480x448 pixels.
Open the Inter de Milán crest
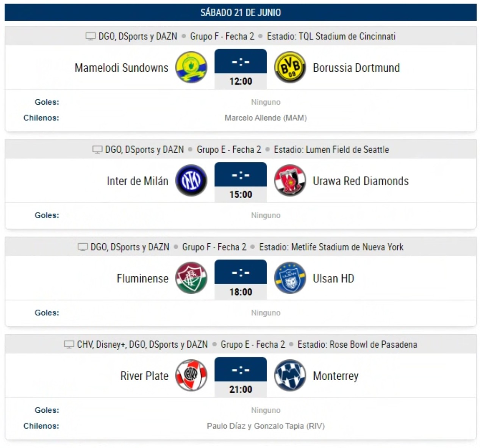tap(191, 180)
